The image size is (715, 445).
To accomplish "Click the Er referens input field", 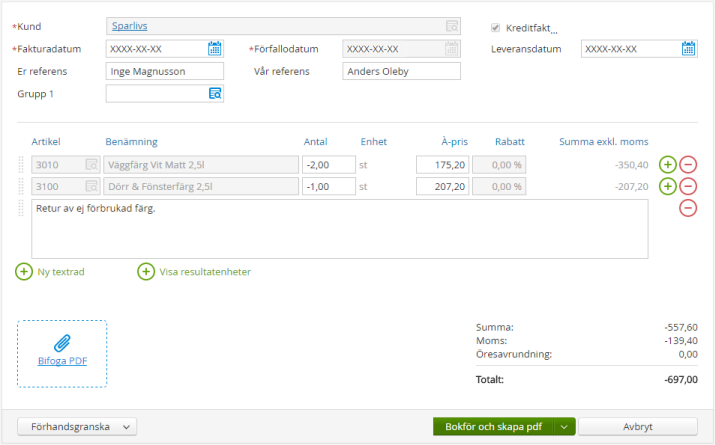I will [164, 71].
